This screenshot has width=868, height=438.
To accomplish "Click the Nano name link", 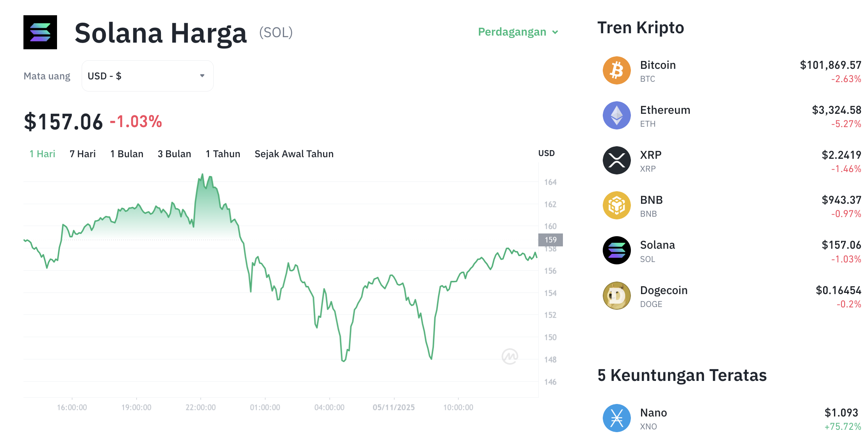I will (654, 413).
